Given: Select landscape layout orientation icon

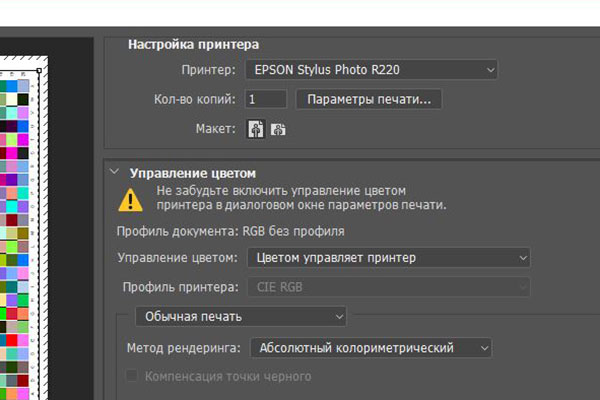Looking at the screenshot, I should [x=278, y=129].
